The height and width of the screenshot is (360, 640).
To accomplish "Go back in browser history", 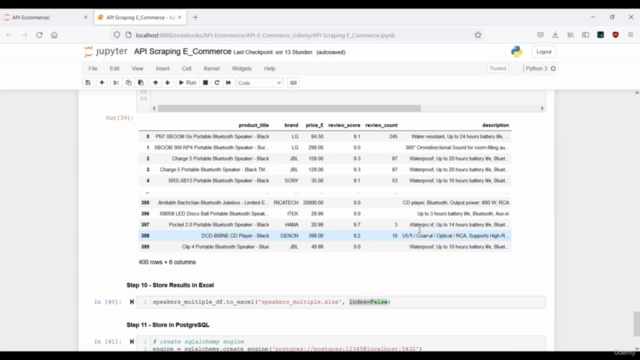I will click(9, 35).
